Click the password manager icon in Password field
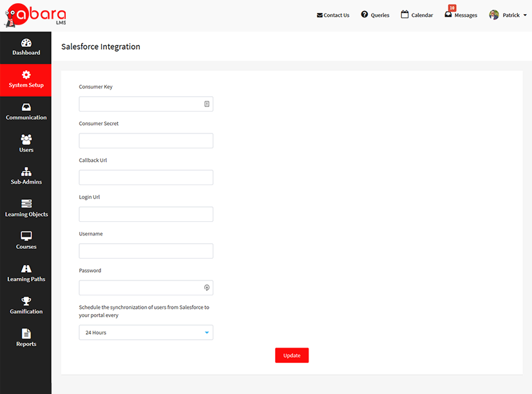 coord(207,288)
